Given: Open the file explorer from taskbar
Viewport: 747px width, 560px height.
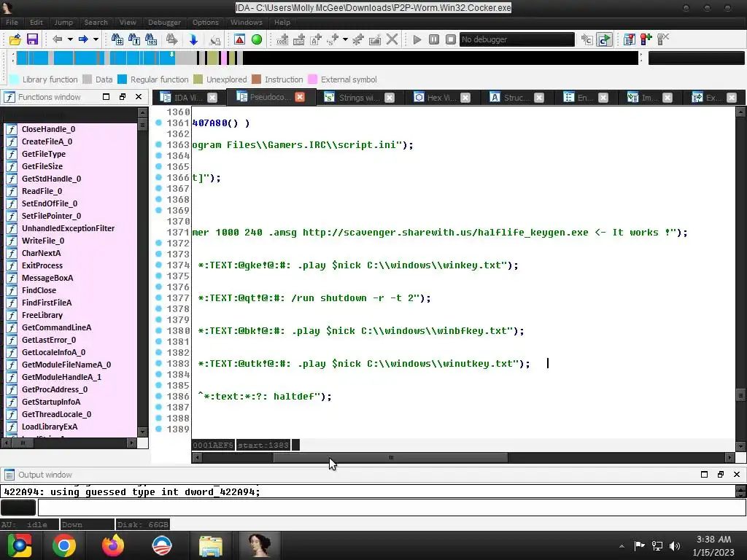Looking at the screenshot, I should (211, 545).
